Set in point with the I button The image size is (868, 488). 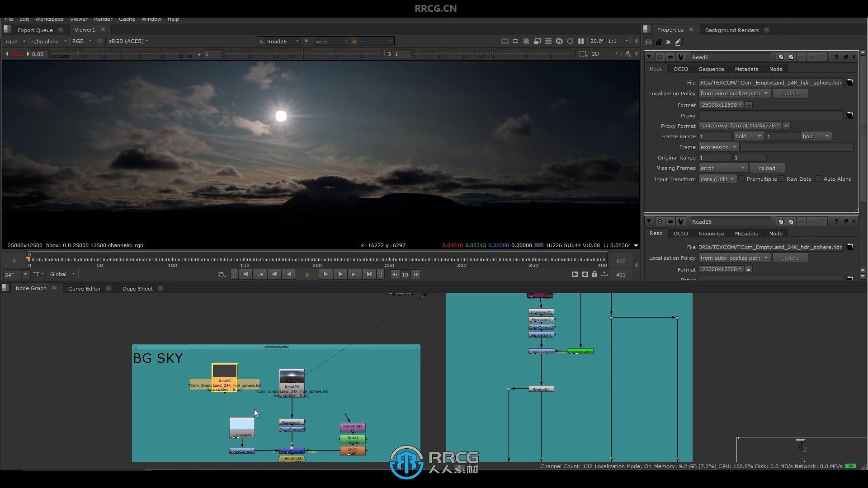[x=234, y=274]
